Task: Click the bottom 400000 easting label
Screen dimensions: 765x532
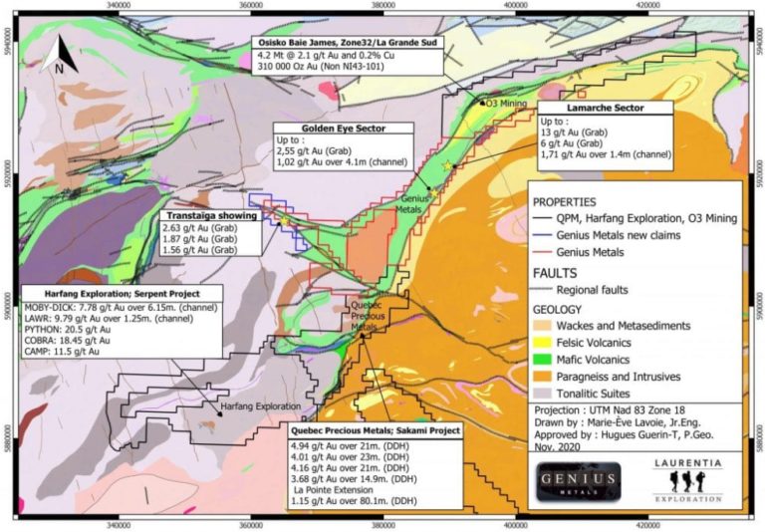Action: (516, 526)
